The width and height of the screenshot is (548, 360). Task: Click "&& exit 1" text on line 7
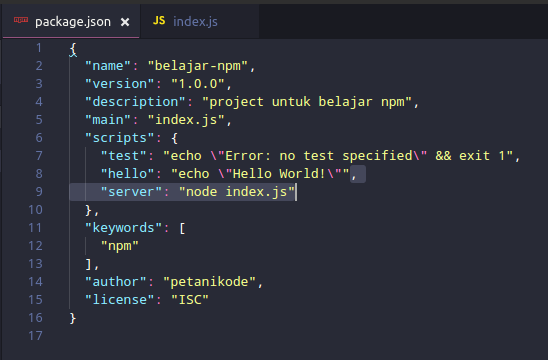coord(470,156)
